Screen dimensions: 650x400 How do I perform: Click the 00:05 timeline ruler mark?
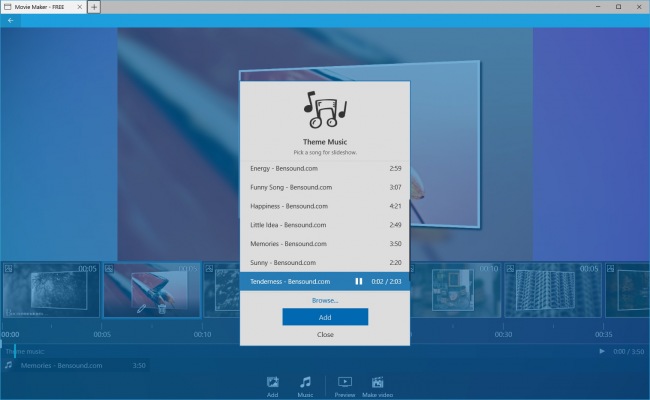coord(102,335)
